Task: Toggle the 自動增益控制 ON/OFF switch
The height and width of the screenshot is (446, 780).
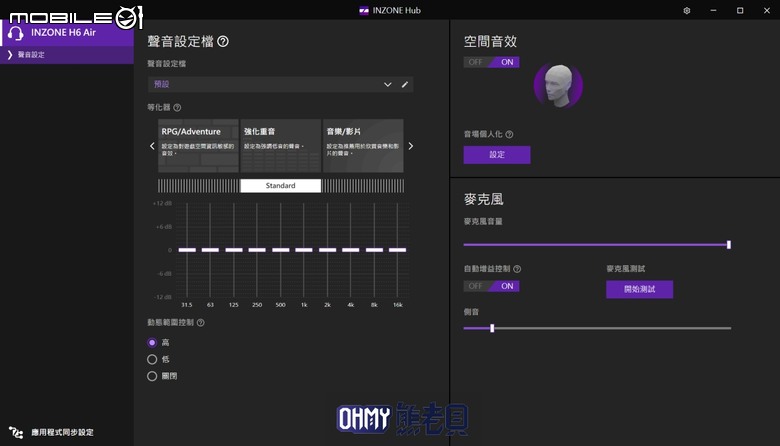Action: click(491, 286)
